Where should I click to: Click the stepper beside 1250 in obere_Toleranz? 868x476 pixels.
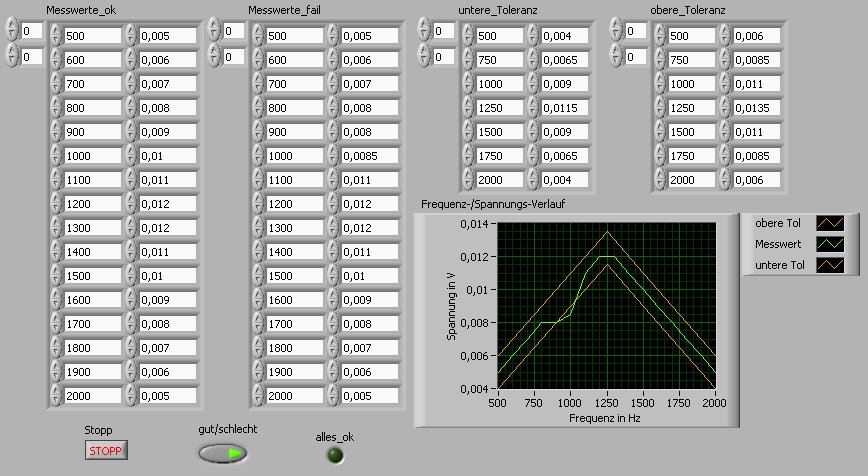coord(660,108)
